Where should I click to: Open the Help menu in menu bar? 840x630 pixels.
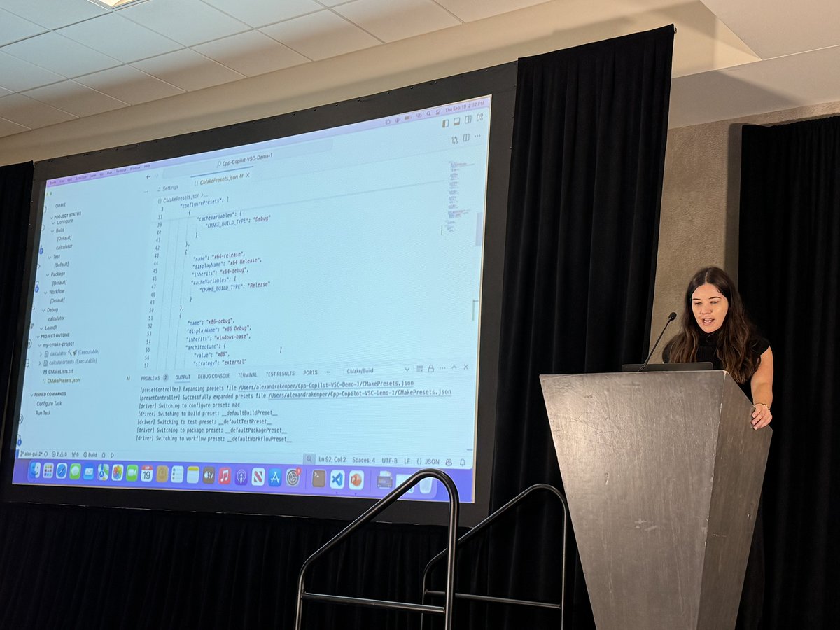click(147, 165)
